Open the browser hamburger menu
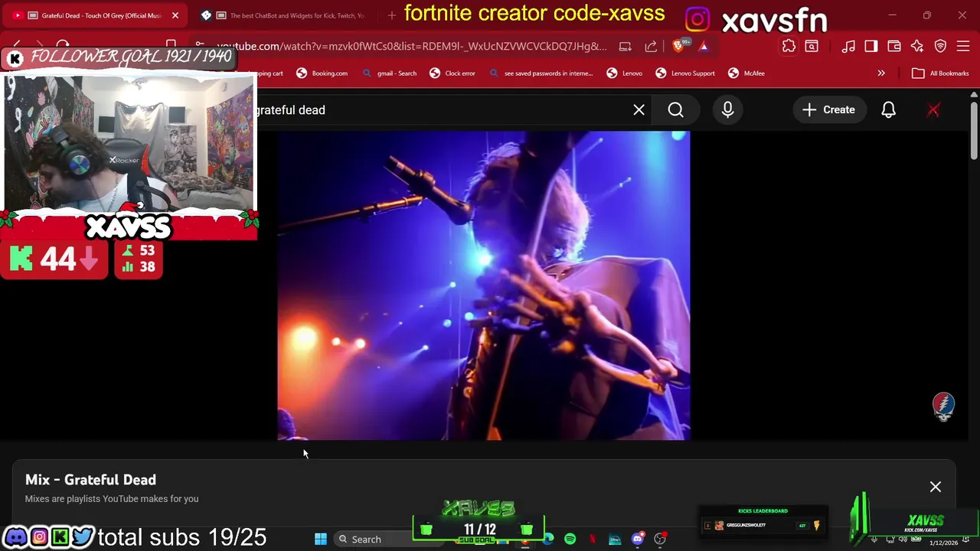Viewport: 980px width, 551px height. 963,47
